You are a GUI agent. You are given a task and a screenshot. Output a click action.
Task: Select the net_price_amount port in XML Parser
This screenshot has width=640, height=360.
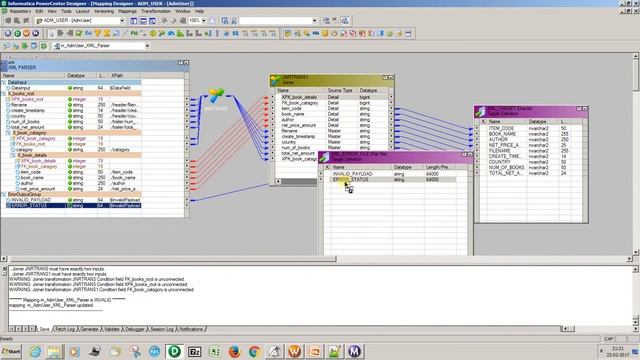tap(72, 189)
